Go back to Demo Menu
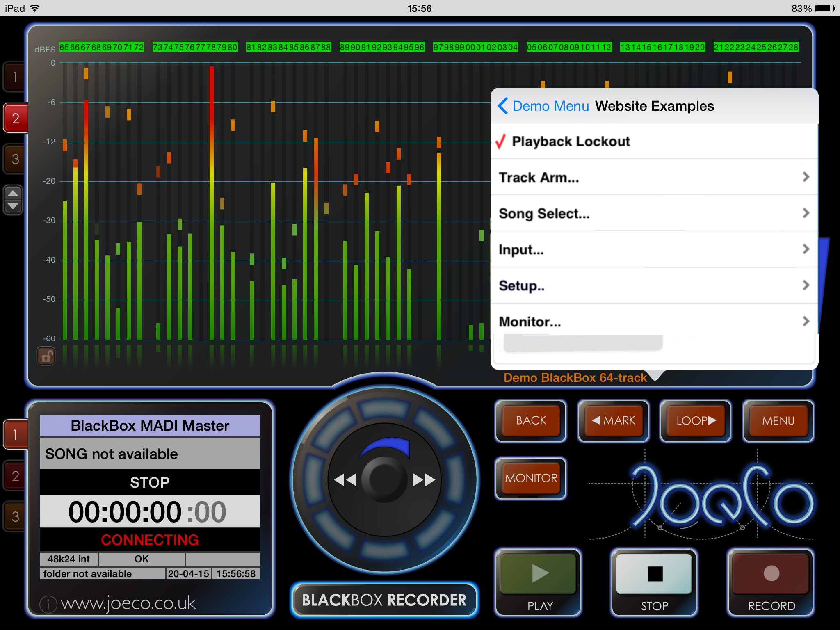The image size is (840, 630). (550, 106)
